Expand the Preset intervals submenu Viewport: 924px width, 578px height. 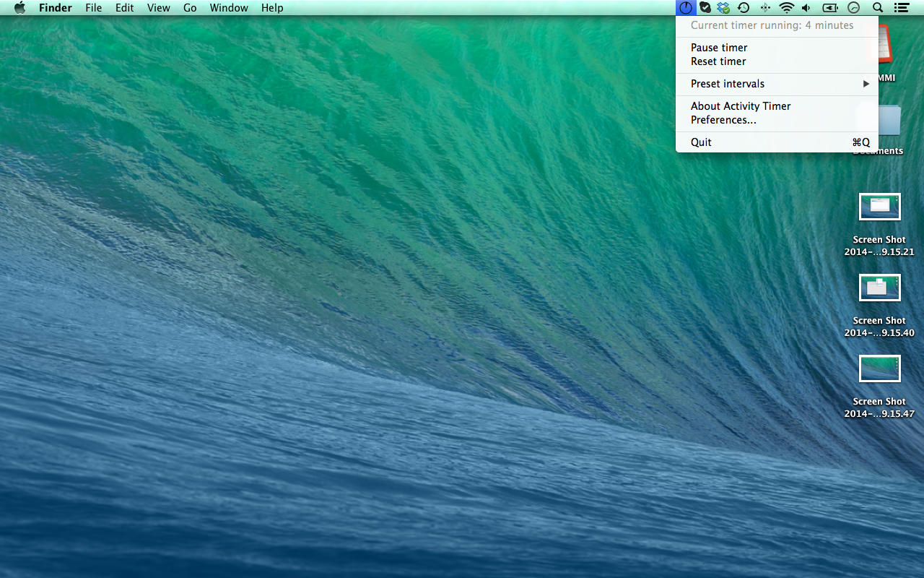(777, 84)
